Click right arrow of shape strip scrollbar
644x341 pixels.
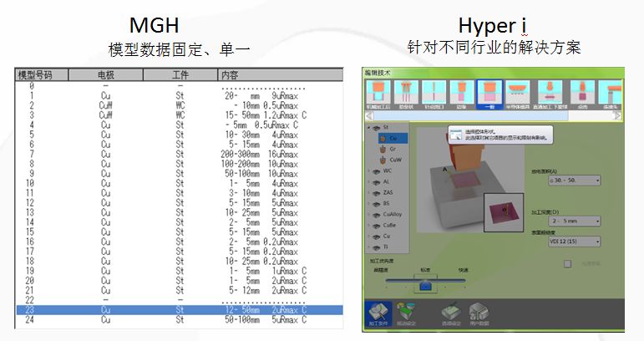(x=617, y=116)
